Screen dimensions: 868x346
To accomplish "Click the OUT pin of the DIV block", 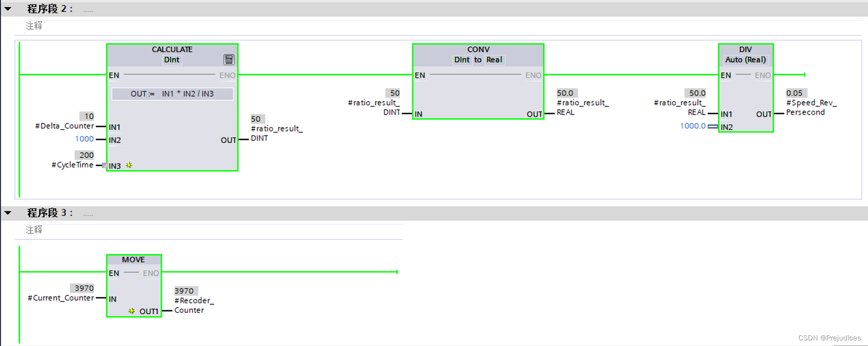I will (764, 114).
